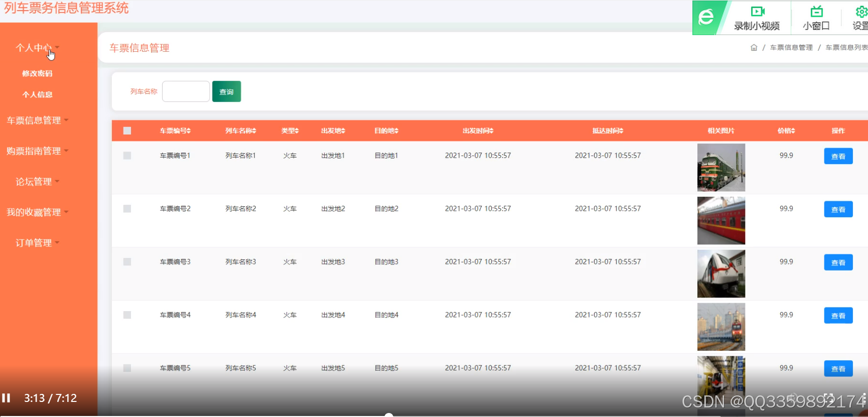Expand the 车票信息管理 sidebar menu

(x=38, y=120)
